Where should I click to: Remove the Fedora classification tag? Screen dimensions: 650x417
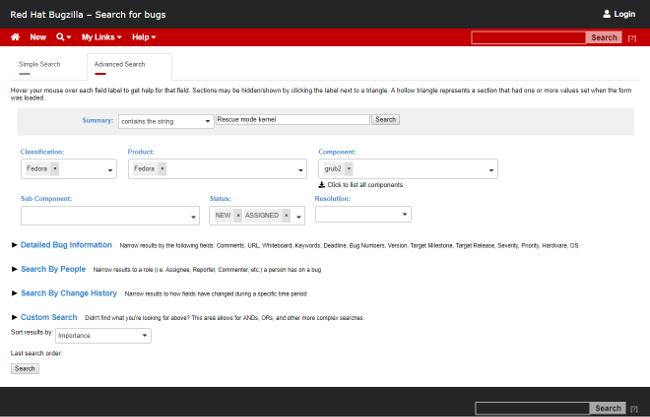tap(55, 169)
